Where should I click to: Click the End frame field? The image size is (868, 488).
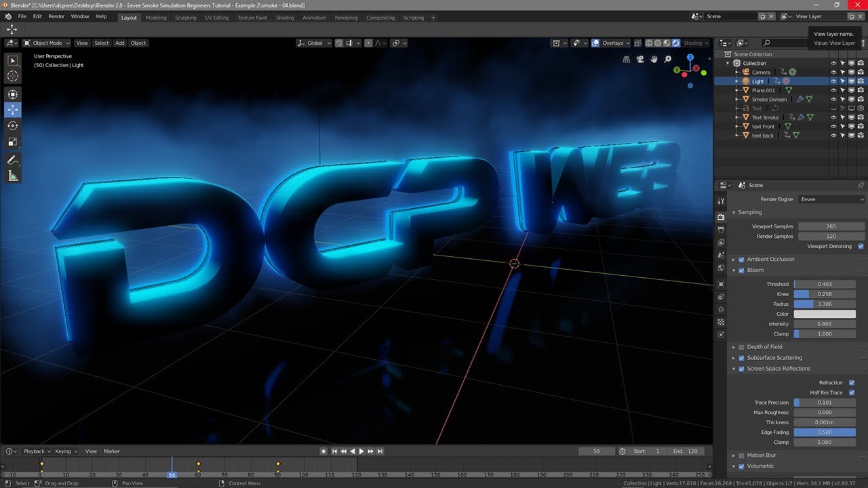point(686,451)
